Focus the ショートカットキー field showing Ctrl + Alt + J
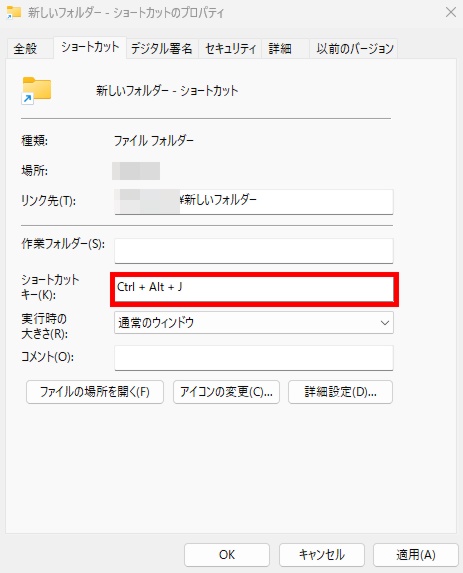Viewport: 463px width, 573px height. [x=254, y=289]
